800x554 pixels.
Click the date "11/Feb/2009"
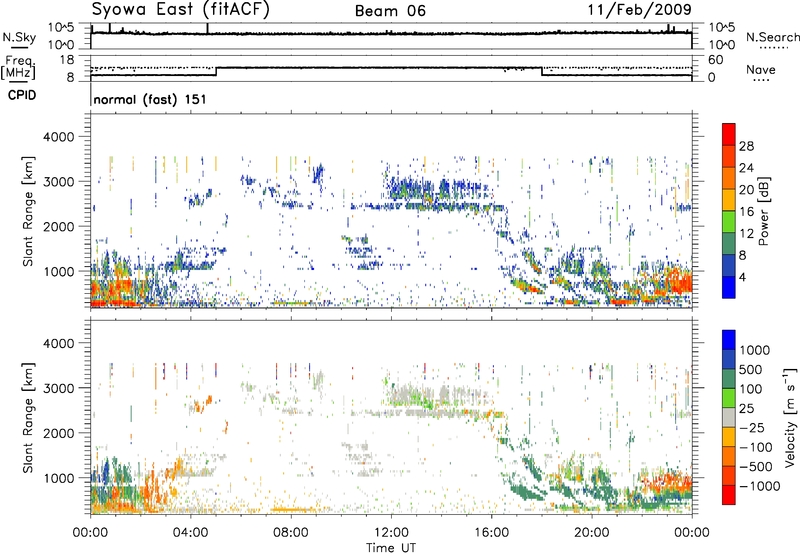pyautogui.click(x=640, y=10)
